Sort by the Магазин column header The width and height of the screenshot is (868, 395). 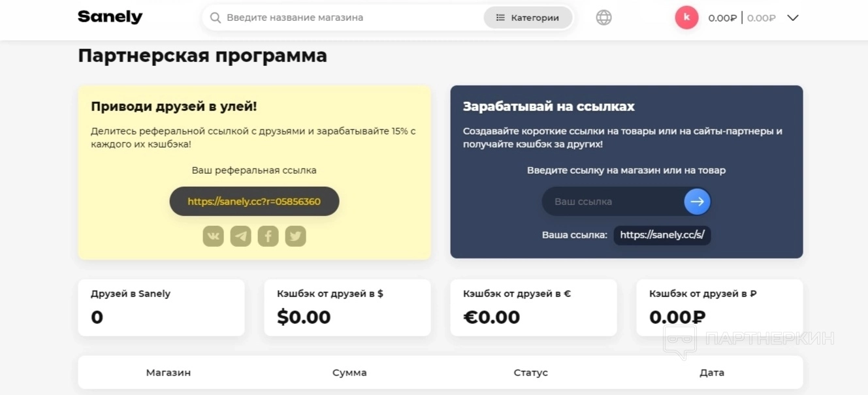point(169,373)
